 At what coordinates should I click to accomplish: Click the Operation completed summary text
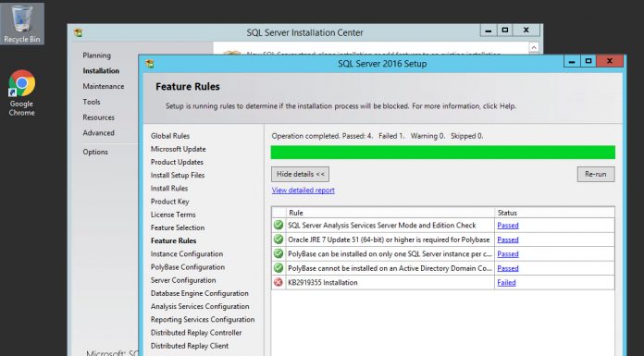378,136
